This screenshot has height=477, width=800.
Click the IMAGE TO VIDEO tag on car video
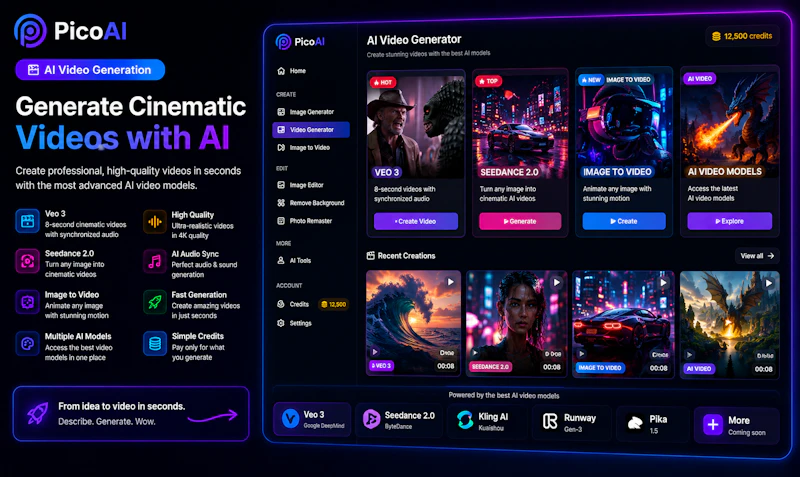click(x=600, y=368)
